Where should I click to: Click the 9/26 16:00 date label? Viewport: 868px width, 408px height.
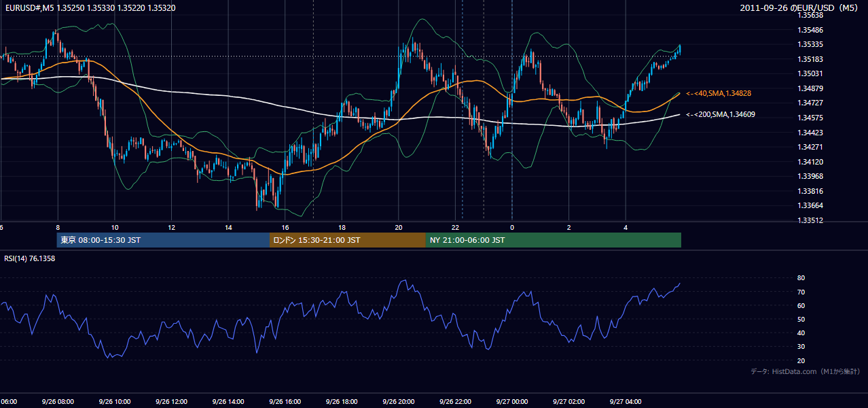click(284, 402)
